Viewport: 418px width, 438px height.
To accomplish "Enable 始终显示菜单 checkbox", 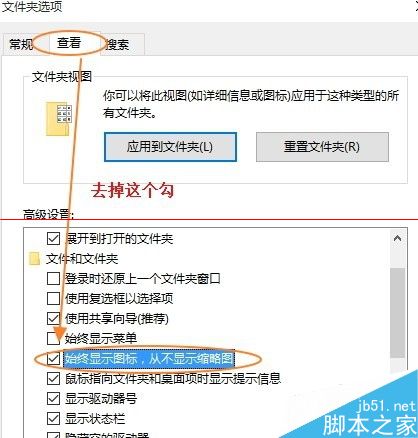I will (53, 339).
